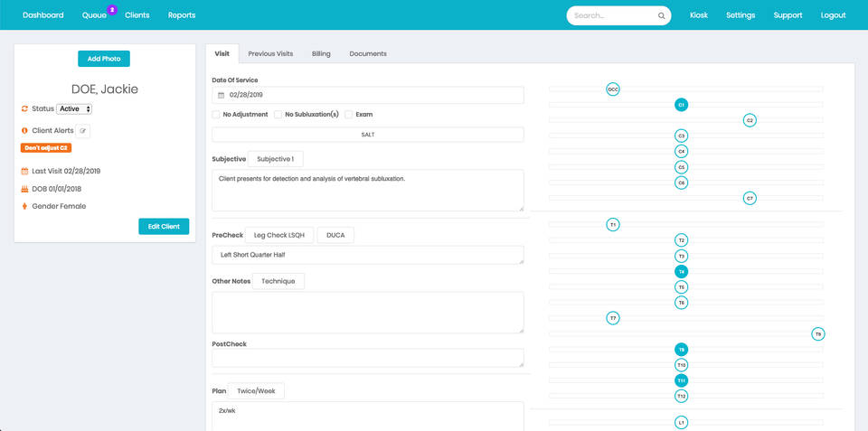Open Settings in top navigation
Screen dimensions: 868x431
tap(741, 15)
